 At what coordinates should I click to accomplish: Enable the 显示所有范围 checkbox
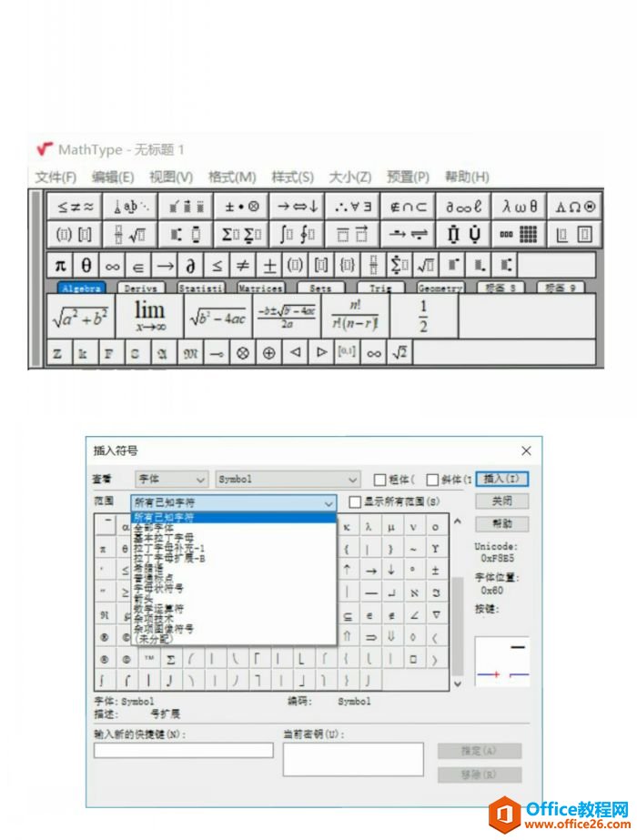pos(355,502)
